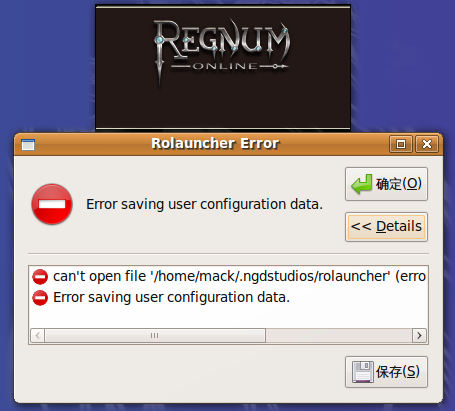Screen dimensions: 455x411
Task: Click the floppy disk save icon
Action: tap(363, 372)
